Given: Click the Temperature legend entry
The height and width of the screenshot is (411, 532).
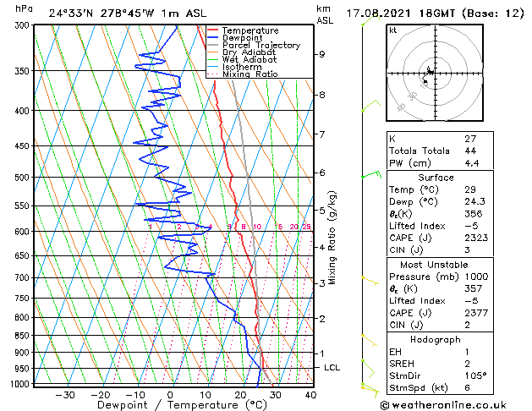Looking at the screenshot, I should (x=250, y=30).
